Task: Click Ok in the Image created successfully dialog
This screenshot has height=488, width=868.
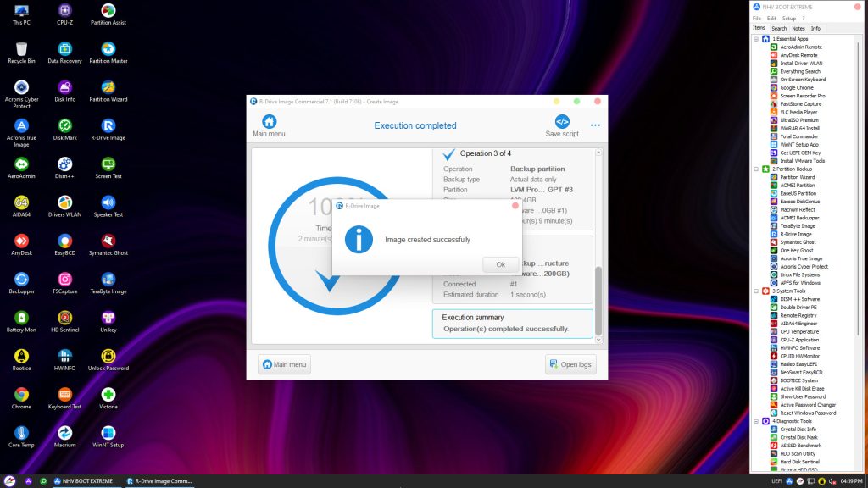Action: click(x=500, y=264)
